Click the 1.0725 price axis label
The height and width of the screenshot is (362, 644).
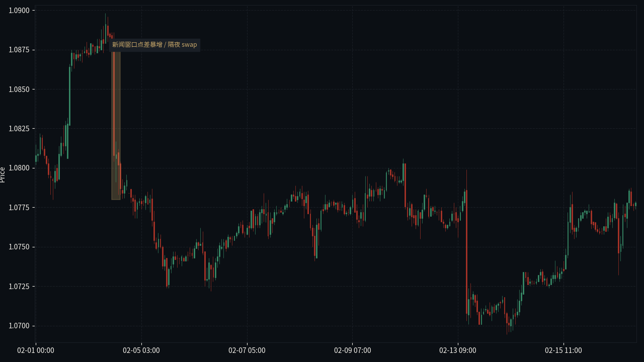(19, 287)
